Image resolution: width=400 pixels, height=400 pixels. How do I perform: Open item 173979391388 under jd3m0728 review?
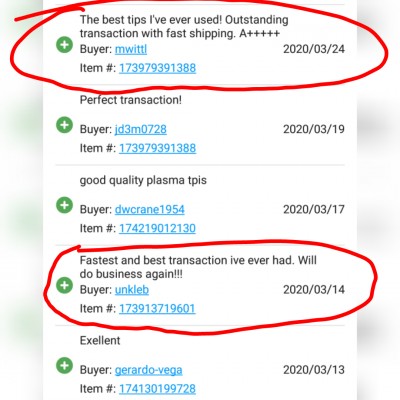157,148
